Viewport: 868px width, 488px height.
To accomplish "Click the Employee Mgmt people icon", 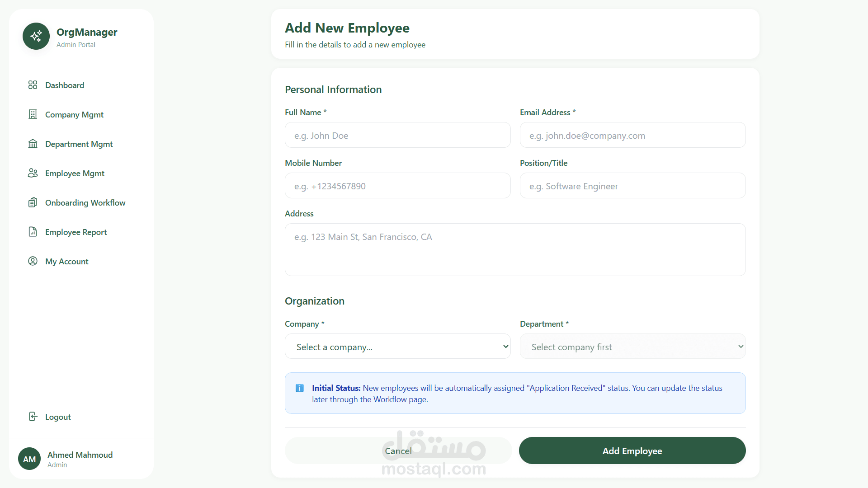I will 33,173.
